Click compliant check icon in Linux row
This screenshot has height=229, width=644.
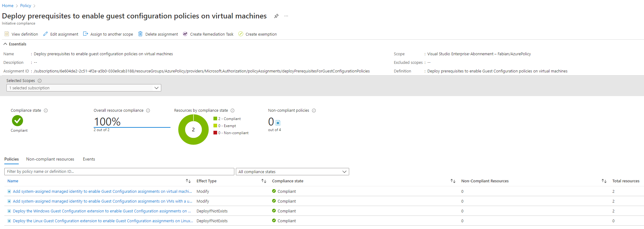274,221
